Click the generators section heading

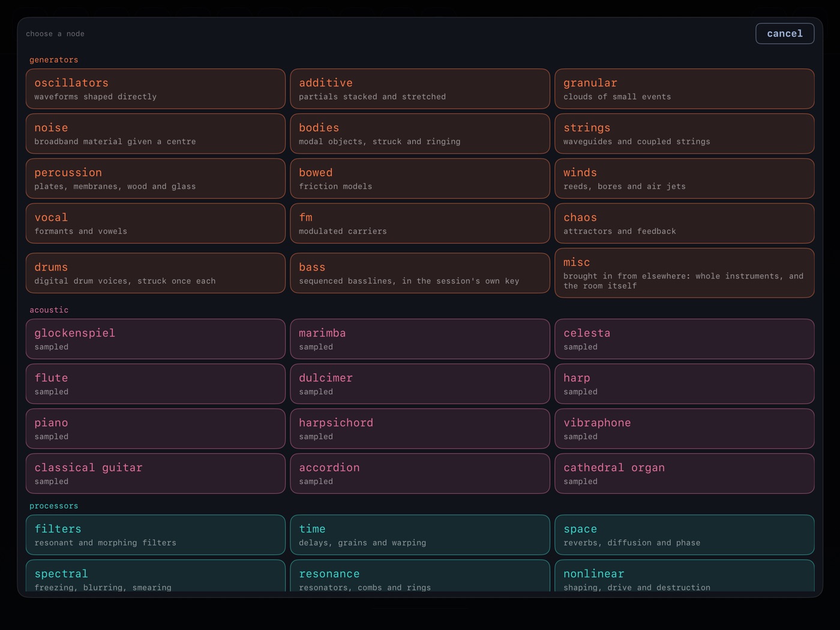[54, 60]
